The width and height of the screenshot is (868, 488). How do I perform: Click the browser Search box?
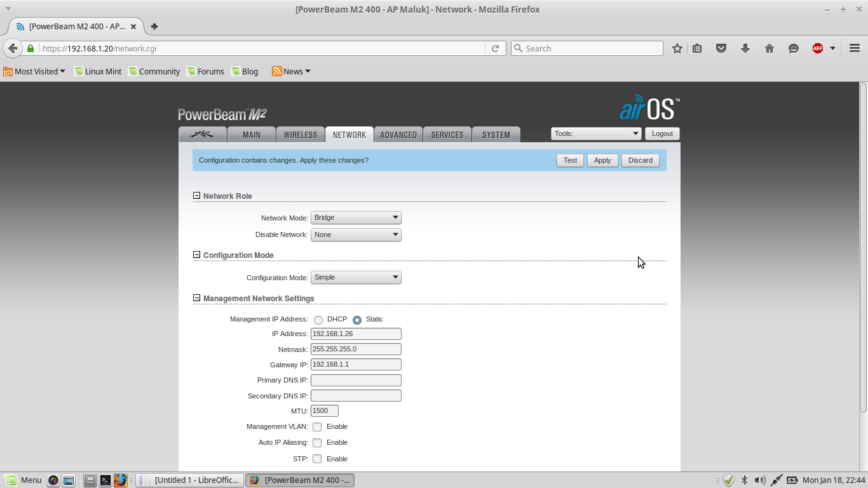(x=587, y=48)
